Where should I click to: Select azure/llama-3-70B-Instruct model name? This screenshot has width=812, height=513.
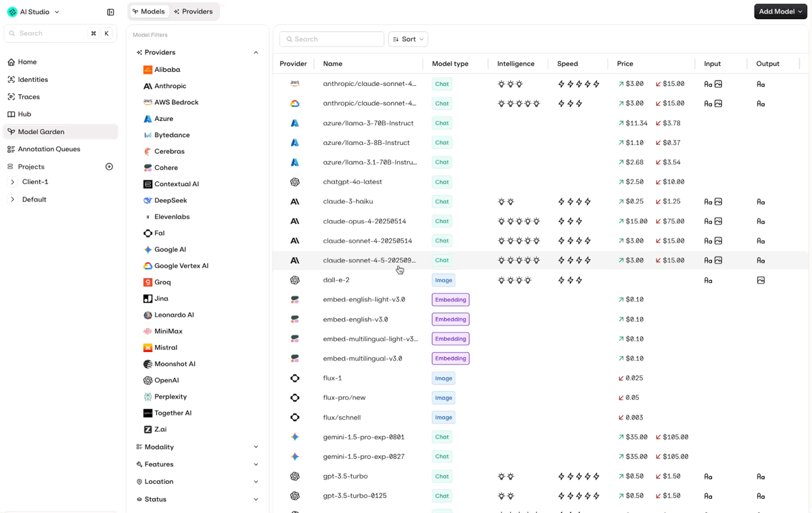tap(368, 123)
